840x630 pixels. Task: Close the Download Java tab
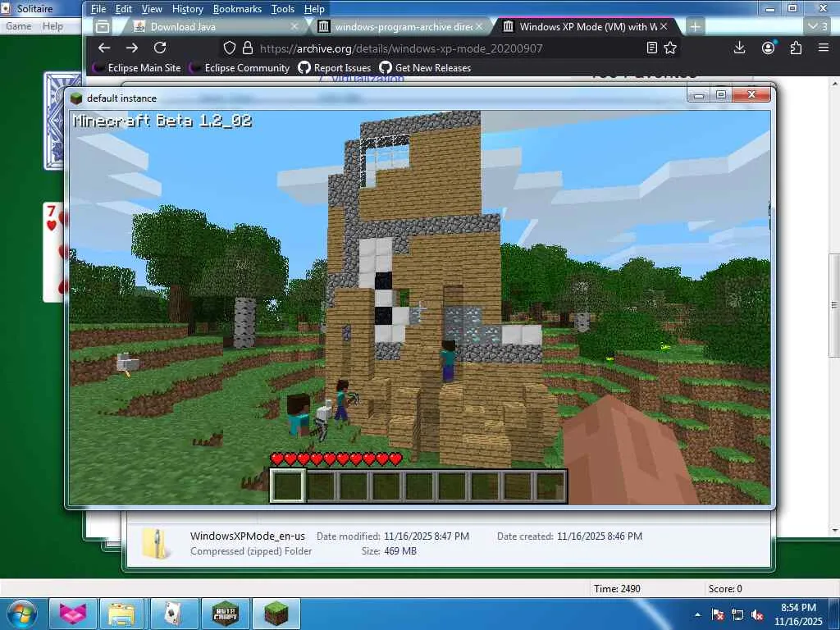294,26
